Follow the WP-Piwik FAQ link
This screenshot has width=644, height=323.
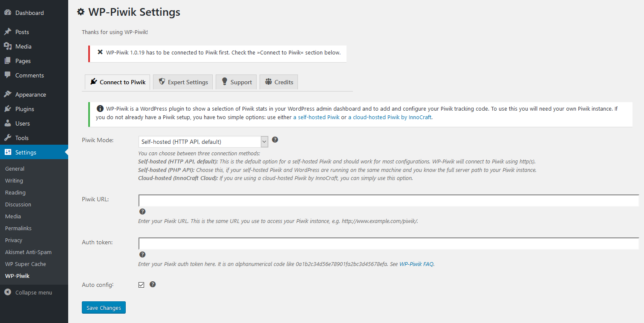point(416,264)
